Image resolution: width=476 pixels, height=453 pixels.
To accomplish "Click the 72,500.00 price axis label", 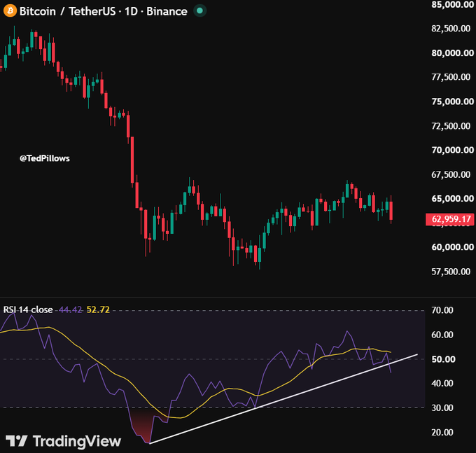I will coord(451,126).
